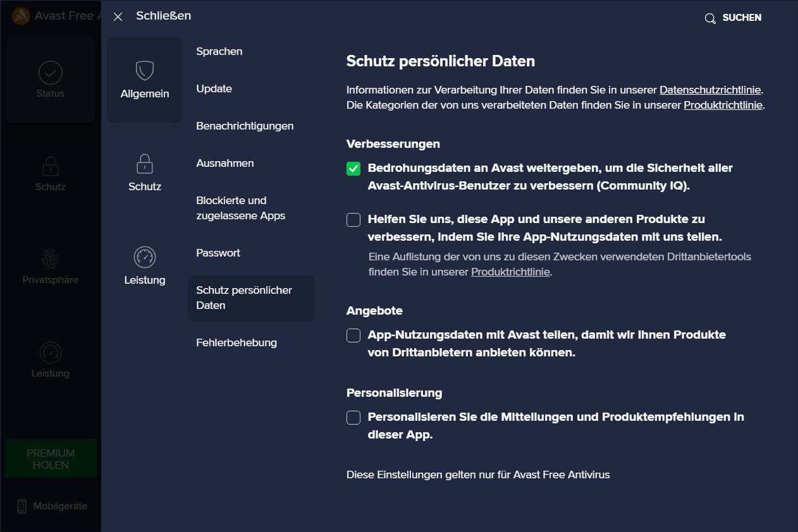Open the Fehlerbehebung settings page
The width and height of the screenshot is (798, 532).
click(236, 342)
